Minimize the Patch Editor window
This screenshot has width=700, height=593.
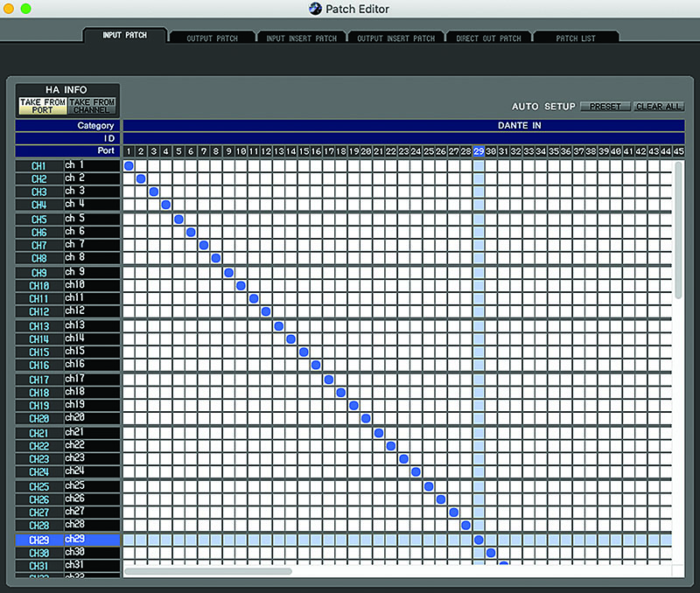point(9,9)
